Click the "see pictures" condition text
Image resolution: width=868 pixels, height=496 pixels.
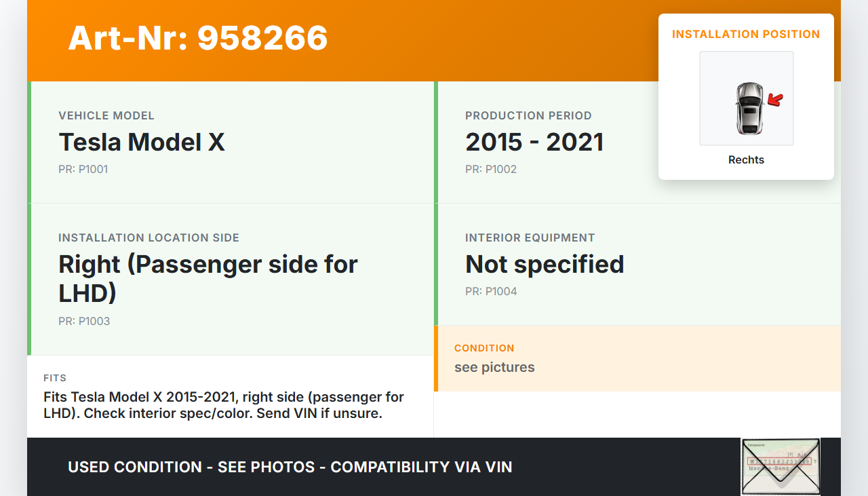point(494,367)
